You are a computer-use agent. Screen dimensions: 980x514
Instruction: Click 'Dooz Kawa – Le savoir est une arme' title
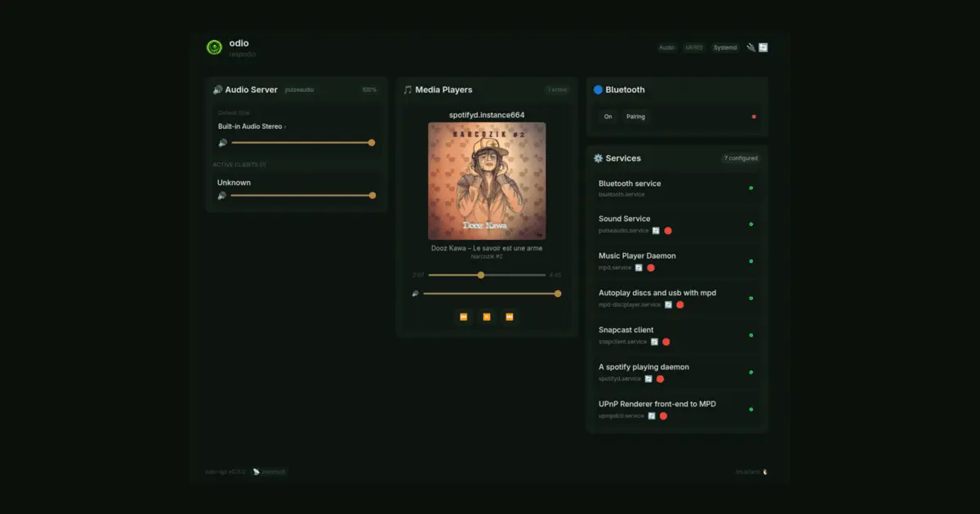(x=487, y=248)
